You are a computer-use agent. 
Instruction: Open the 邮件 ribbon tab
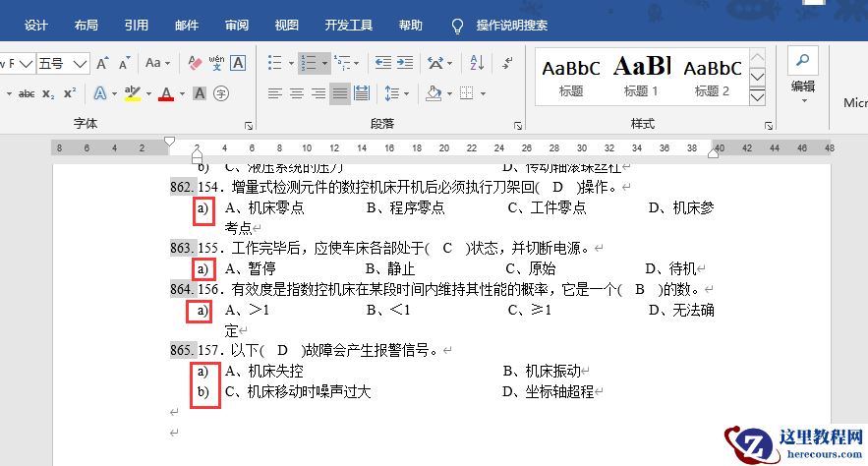pos(187,25)
